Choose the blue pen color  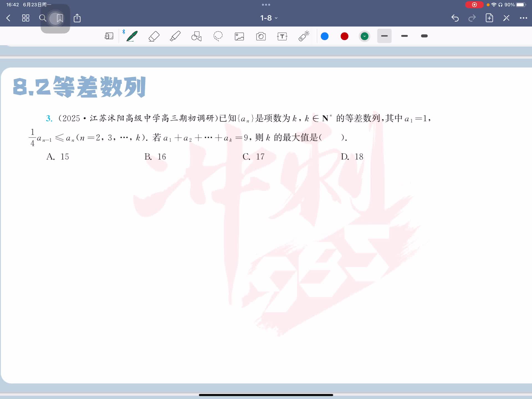324,36
